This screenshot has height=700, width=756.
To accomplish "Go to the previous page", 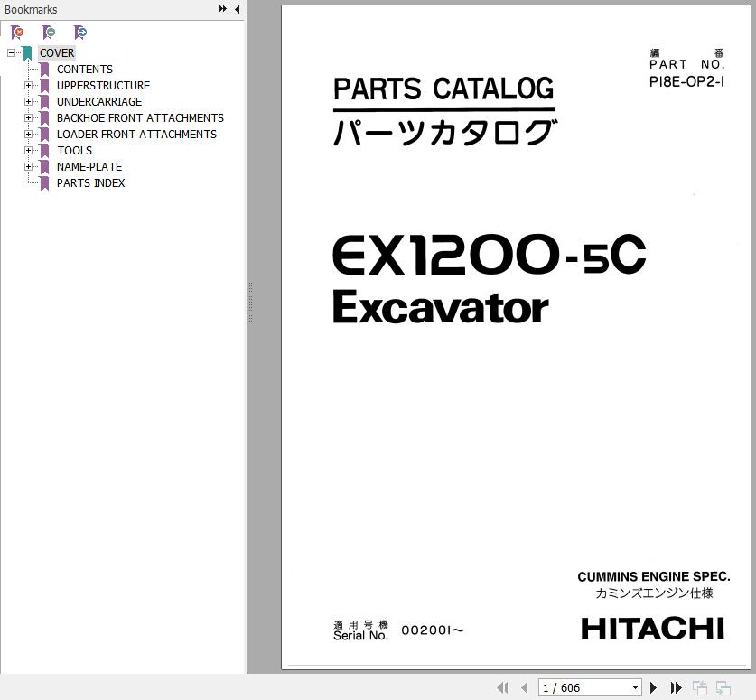I will pos(525,687).
